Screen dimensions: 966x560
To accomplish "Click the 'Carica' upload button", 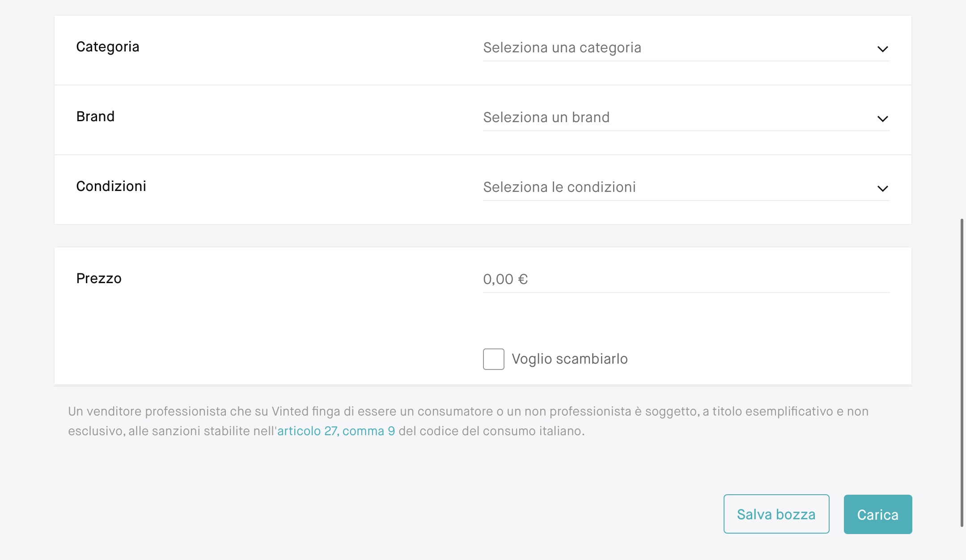I will point(877,514).
